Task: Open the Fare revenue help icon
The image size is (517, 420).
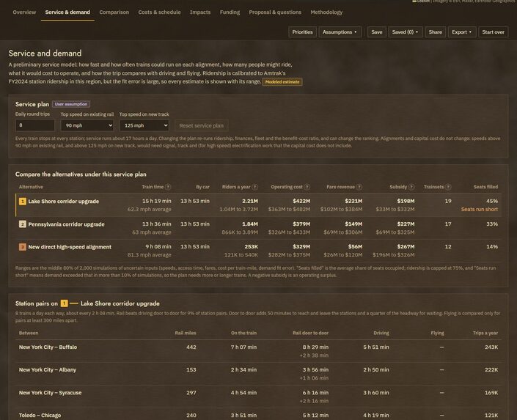Action: (359, 187)
